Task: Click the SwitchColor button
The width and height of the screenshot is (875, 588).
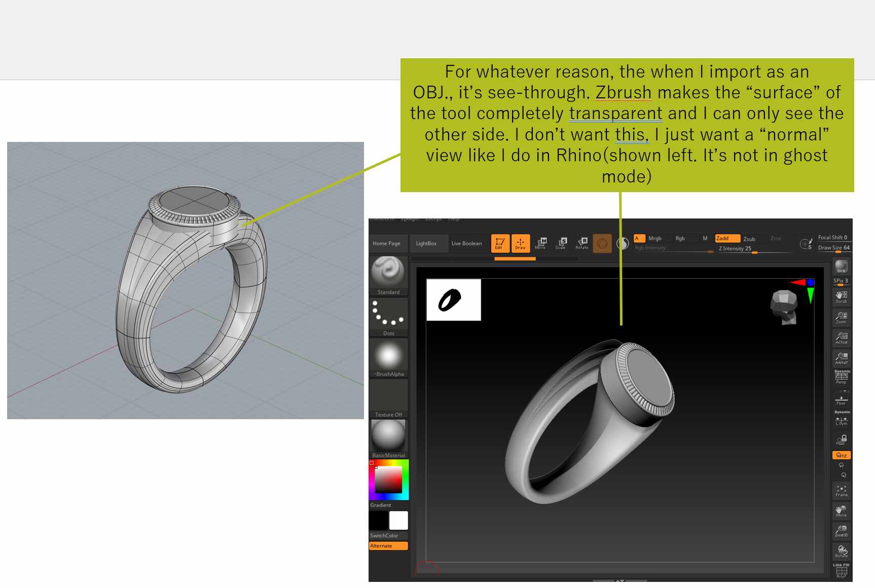Action: [x=389, y=536]
